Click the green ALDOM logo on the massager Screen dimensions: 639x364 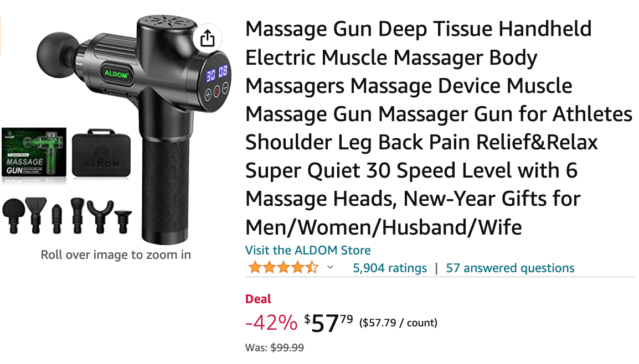[116, 74]
